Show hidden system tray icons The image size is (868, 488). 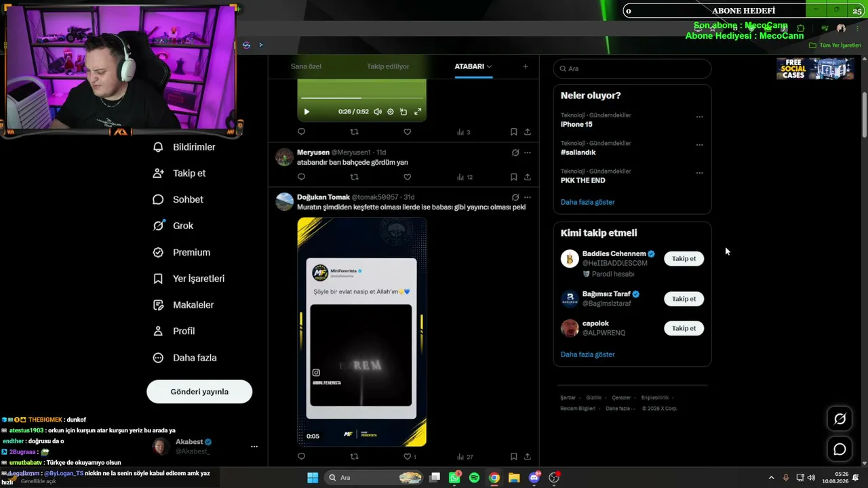pyautogui.click(x=771, y=478)
